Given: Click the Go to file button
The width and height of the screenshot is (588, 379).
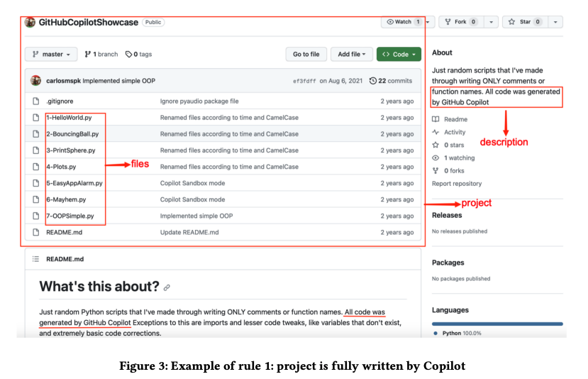Looking at the screenshot, I should click(306, 55).
